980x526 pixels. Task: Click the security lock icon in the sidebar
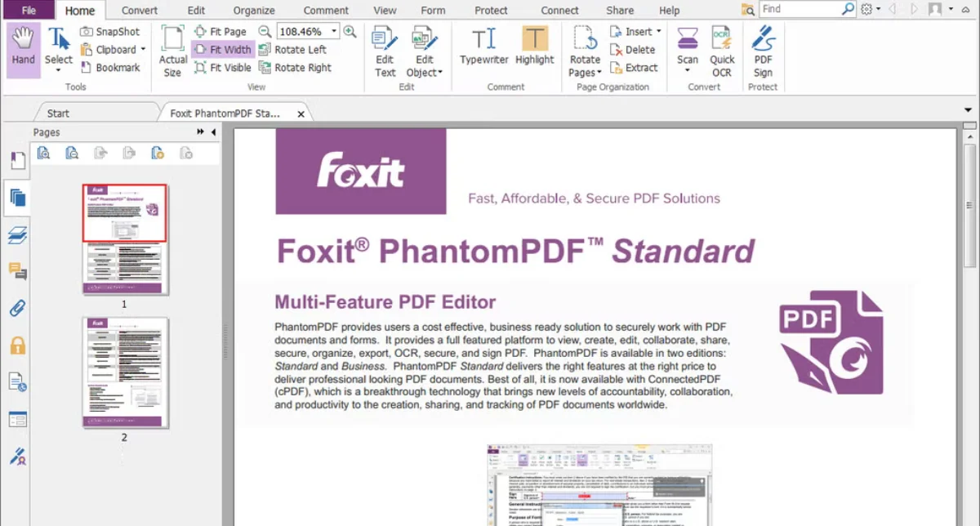click(x=18, y=345)
